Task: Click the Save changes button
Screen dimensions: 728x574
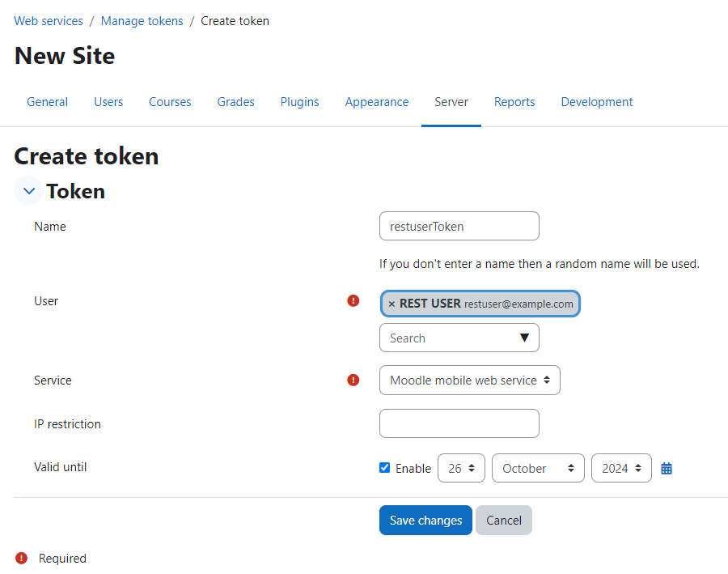Action: [x=425, y=520]
